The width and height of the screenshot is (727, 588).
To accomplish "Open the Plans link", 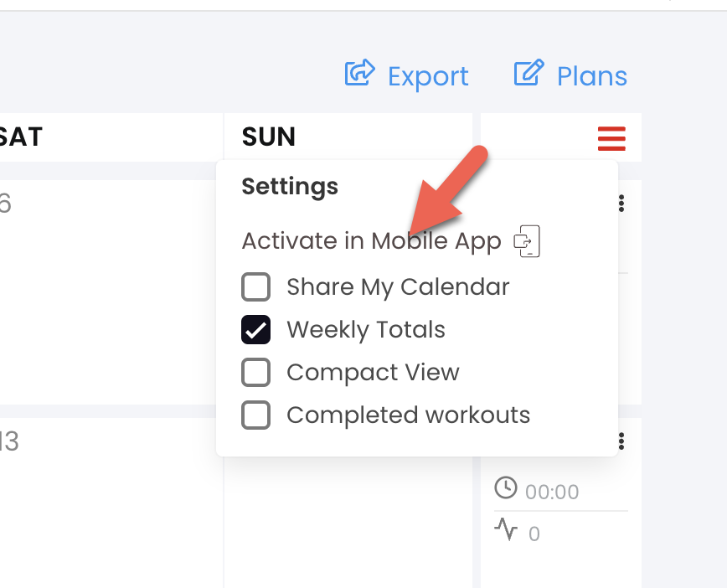I will click(592, 76).
